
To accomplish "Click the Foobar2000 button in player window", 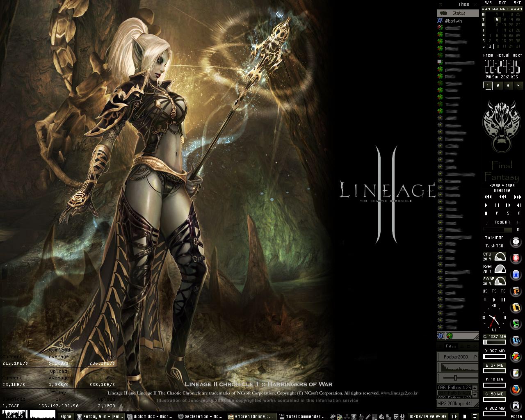I will (456, 357).
